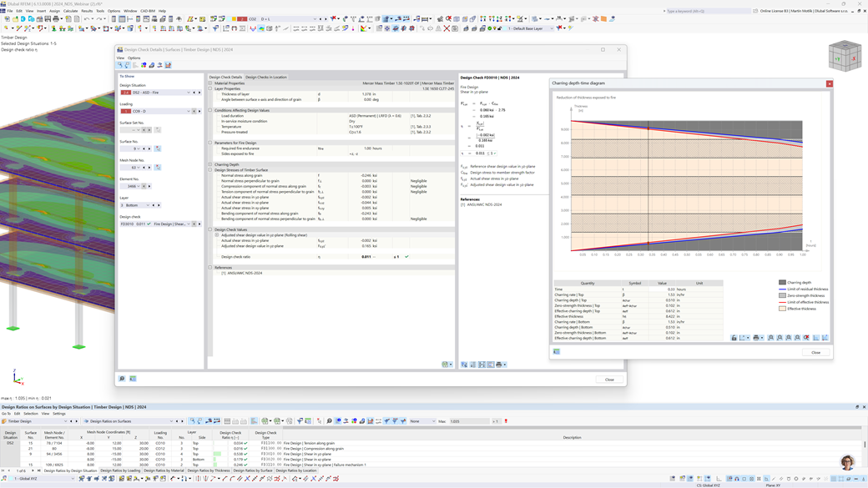Click the camera icon in the diagram dialog footer
Viewport: 868px width, 488px height.
pos(556,352)
